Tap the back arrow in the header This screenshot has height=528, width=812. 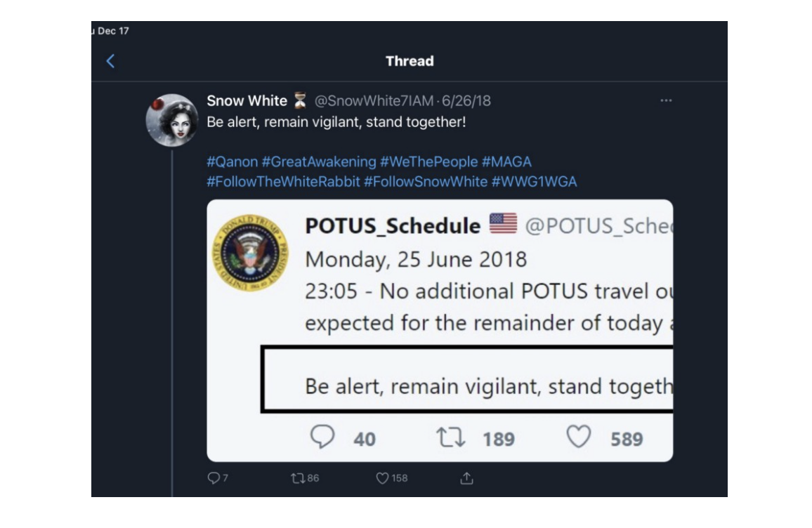[x=110, y=61]
